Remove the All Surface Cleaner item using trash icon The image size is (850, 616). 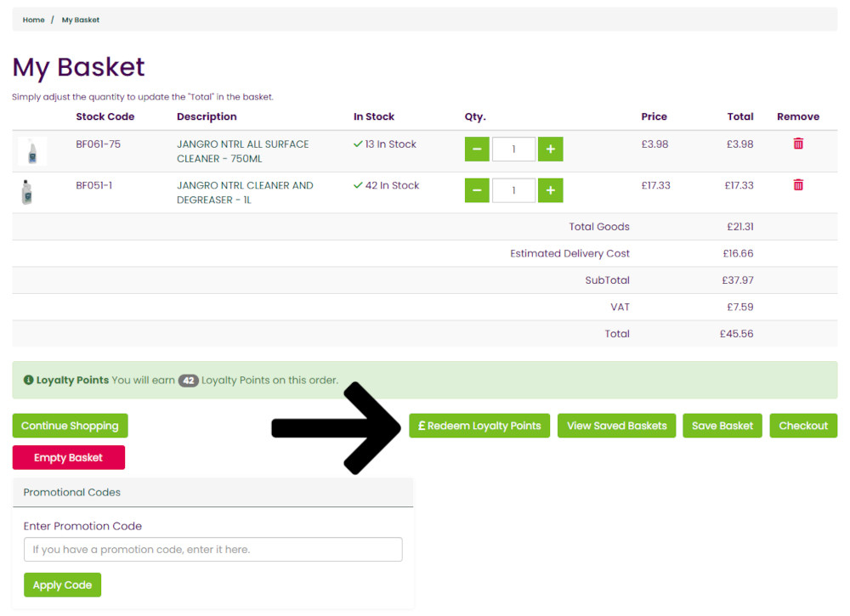798,144
